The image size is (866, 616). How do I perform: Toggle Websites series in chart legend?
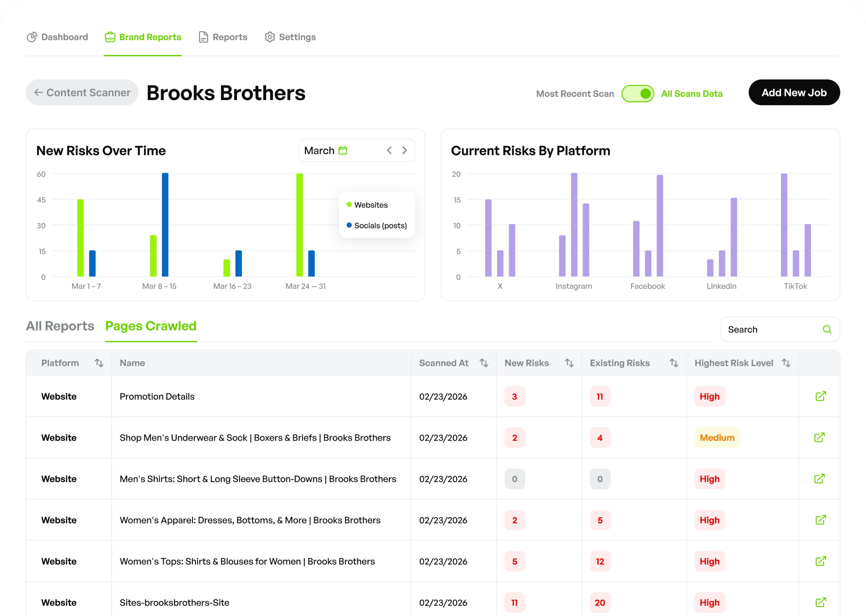coord(367,205)
